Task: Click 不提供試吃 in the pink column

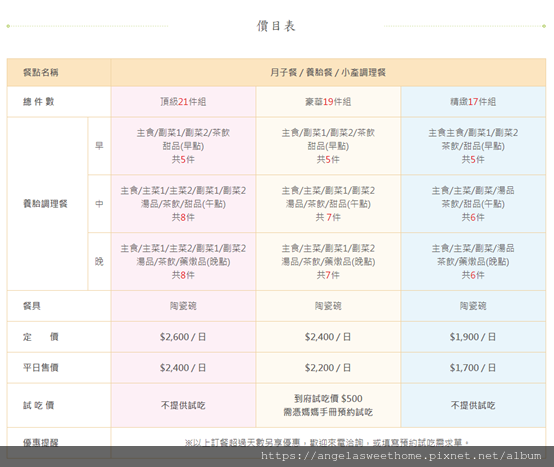Action: point(183,405)
